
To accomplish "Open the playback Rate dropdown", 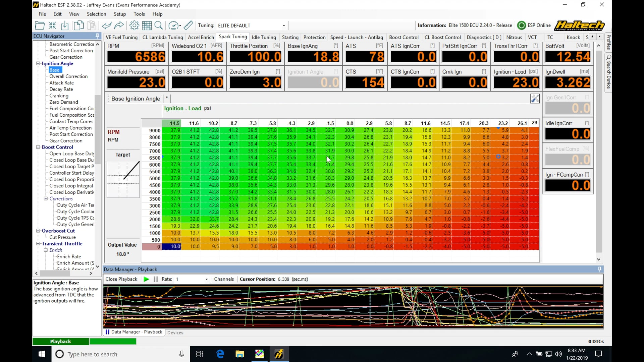I will tap(206, 279).
